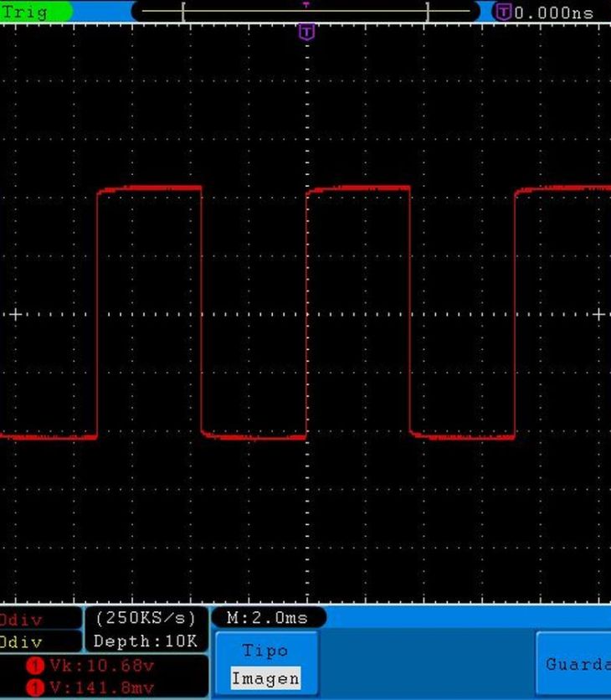Image resolution: width=611 pixels, height=700 pixels.
Task: Click the green Trig status indicator
Action: [33, 12]
